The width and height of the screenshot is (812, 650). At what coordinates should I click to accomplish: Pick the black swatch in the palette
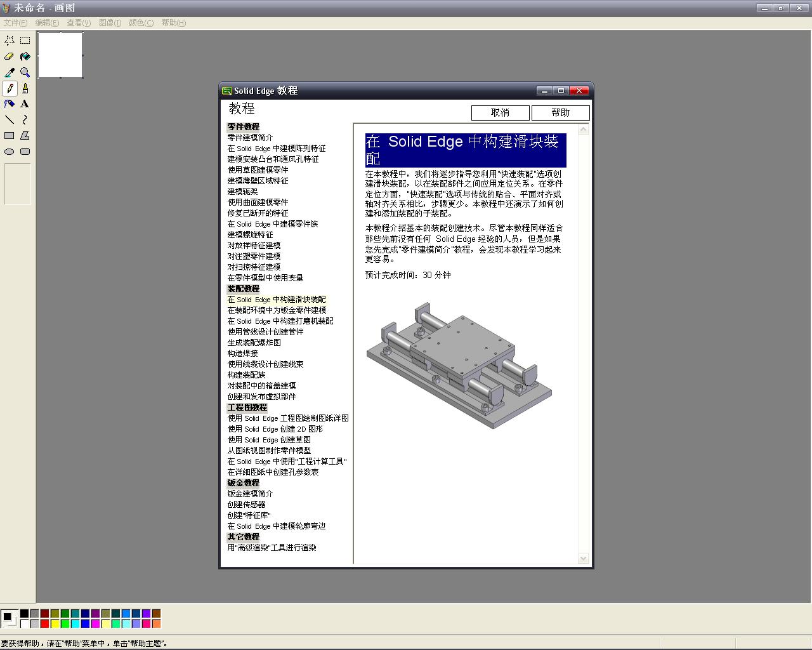tap(24, 614)
